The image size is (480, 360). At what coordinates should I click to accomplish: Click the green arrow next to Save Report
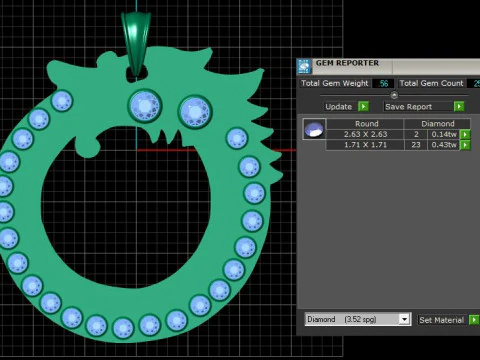(459, 106)
